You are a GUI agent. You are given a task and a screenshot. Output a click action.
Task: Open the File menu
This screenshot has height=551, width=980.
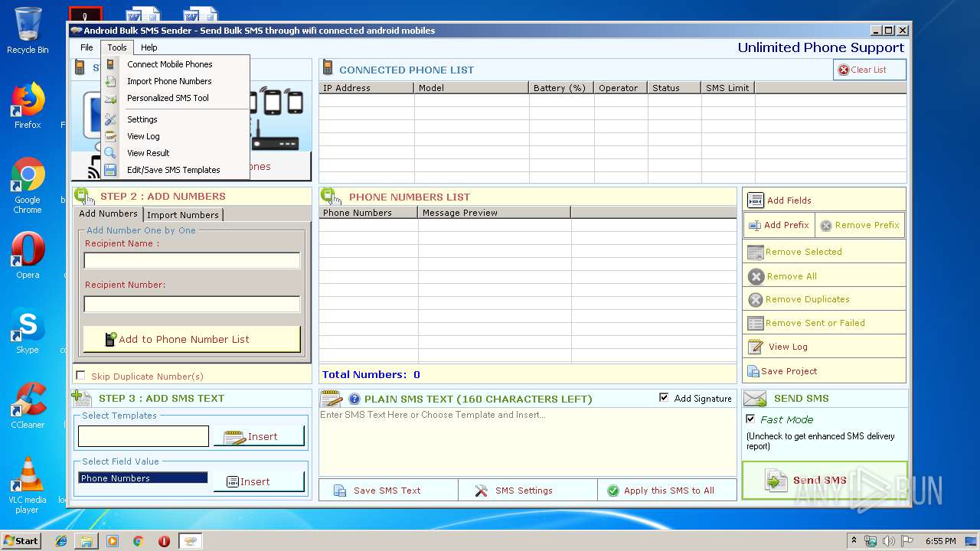87,47
